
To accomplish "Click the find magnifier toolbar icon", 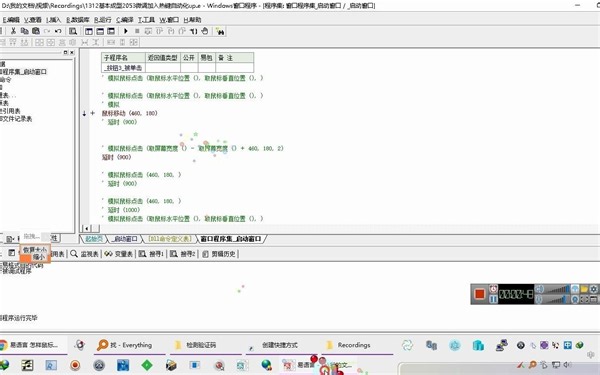I will click(73, 31).
